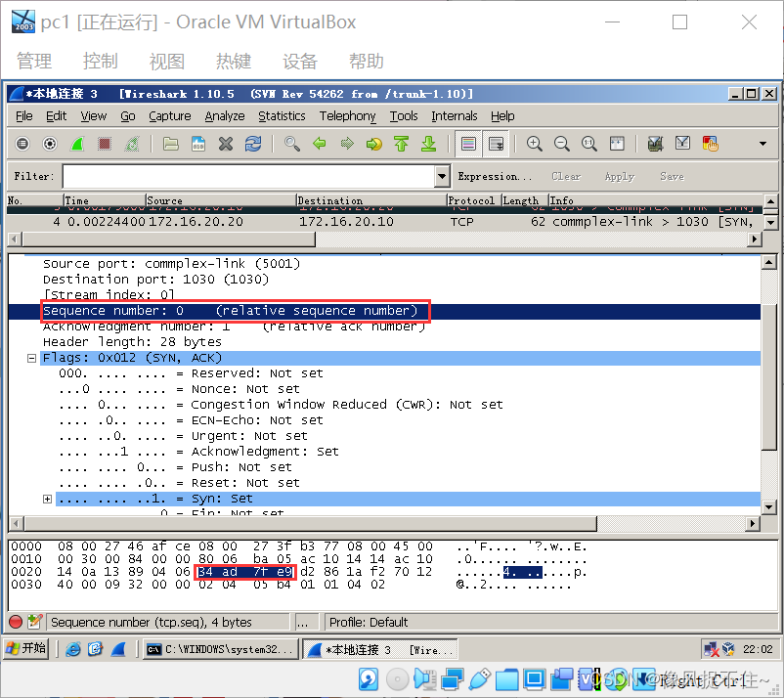Toggle packet list colorizing icon
The height and width of the screenshot is (698, 784).
tap(468, 144)
